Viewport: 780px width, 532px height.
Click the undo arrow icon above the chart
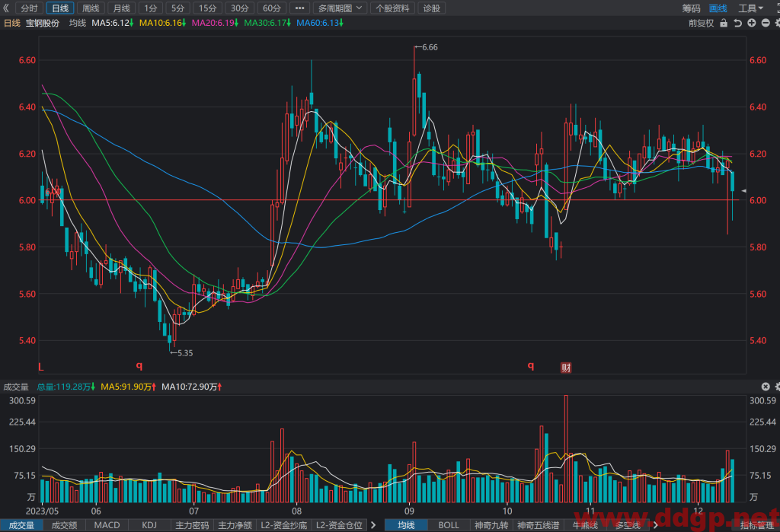point(737,23)
